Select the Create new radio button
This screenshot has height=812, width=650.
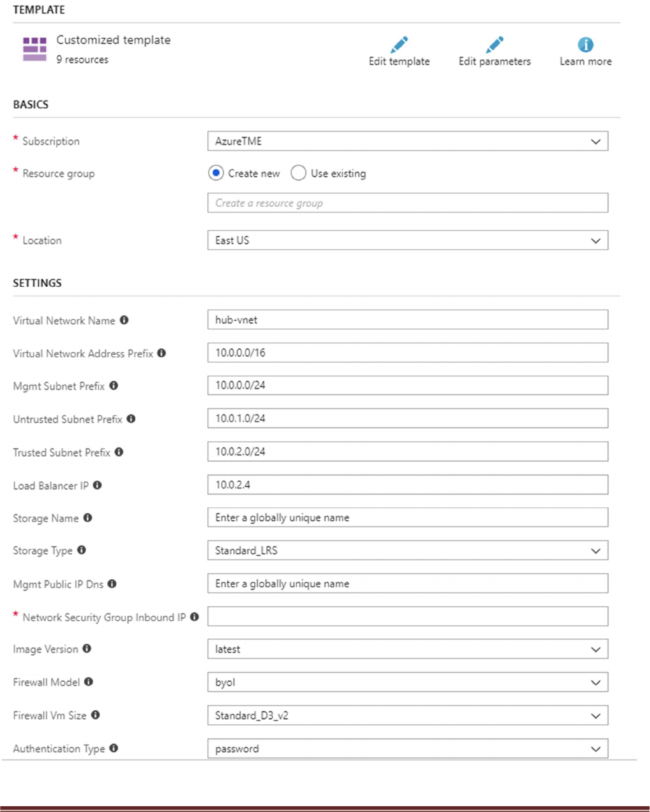click(x=216, y=173)
